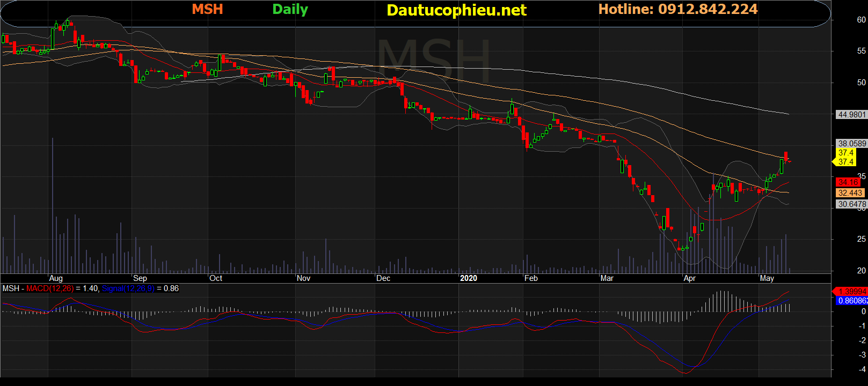The width and height of the screenshot is (868, 386).
Task: Click the red 1.39994 MACD value tag
Action: point(851,292)
